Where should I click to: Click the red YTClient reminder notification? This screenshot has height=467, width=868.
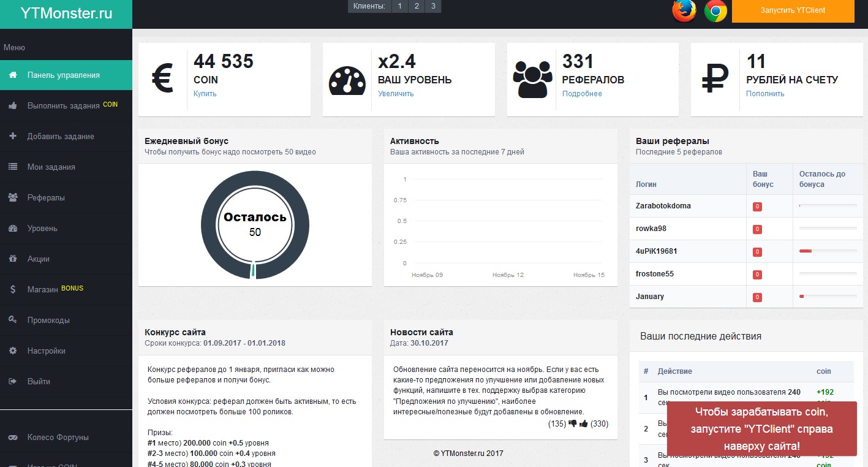(761, 429)
